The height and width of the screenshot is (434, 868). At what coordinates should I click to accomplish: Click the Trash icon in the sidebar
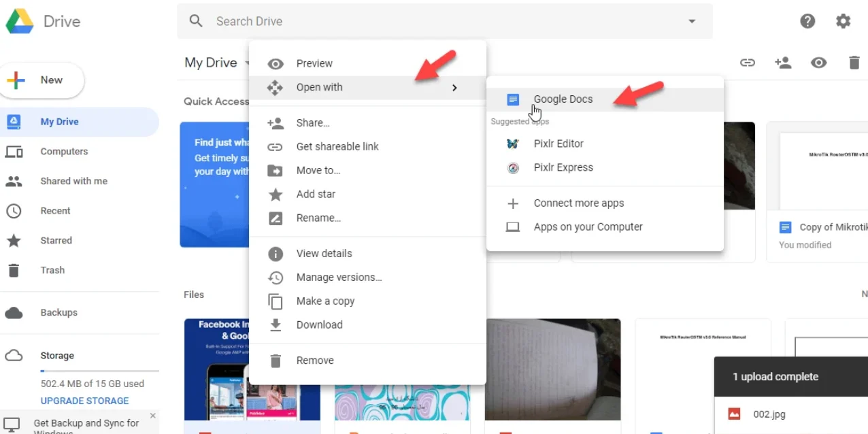coord(52,270)
